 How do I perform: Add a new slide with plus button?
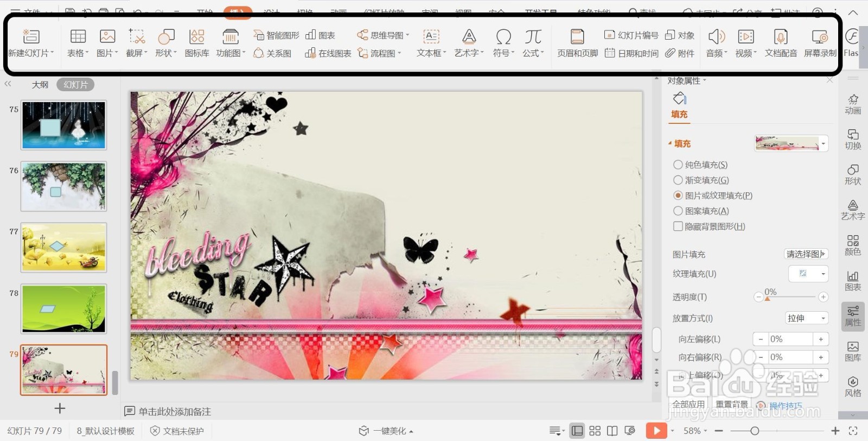click(x=60, y=408)
